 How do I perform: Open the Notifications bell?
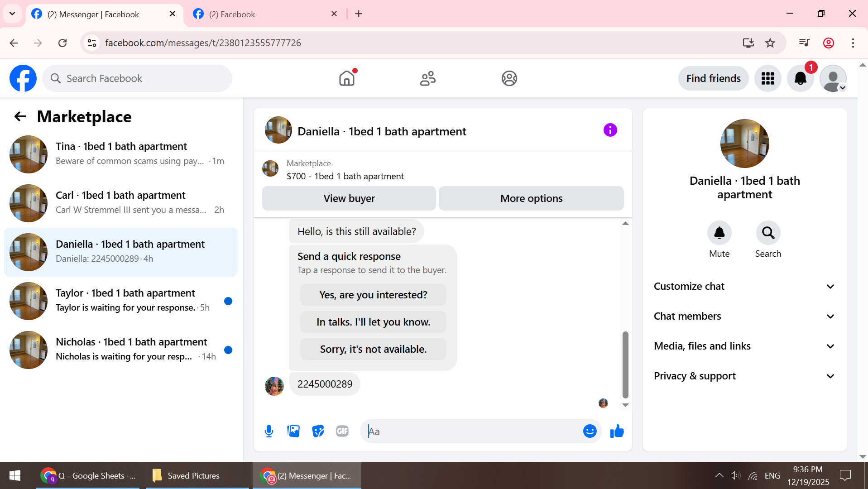801,78
